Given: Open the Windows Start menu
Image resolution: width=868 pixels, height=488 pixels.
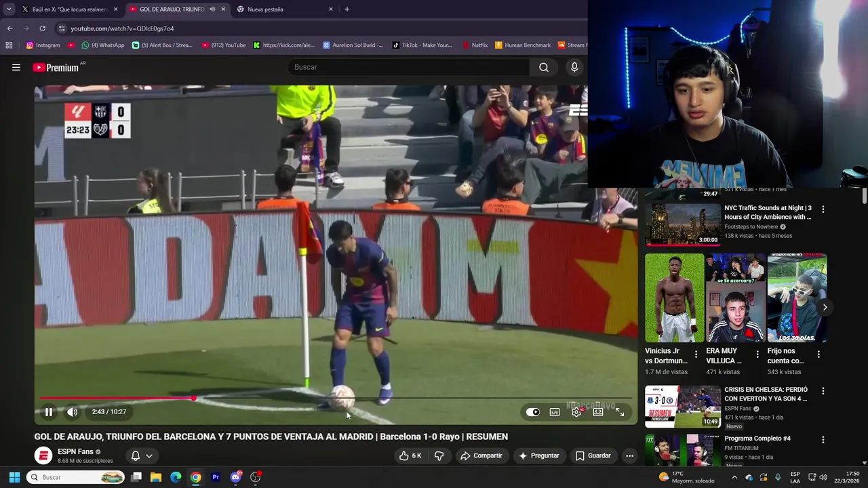Looking at the screenshot, I should pyautogui.click(x=14, y=477).
